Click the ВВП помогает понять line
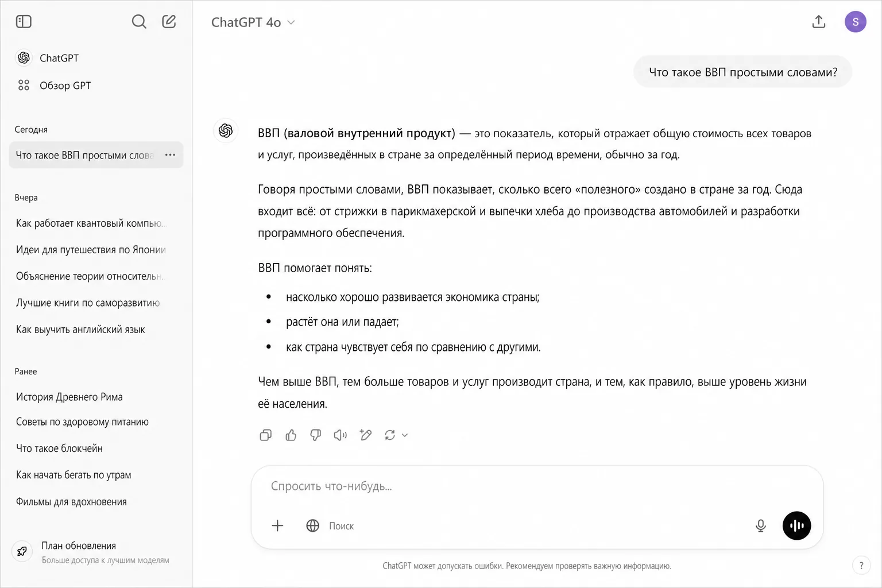882x588 pixels. pyautogui.click(x=315, y=268)
